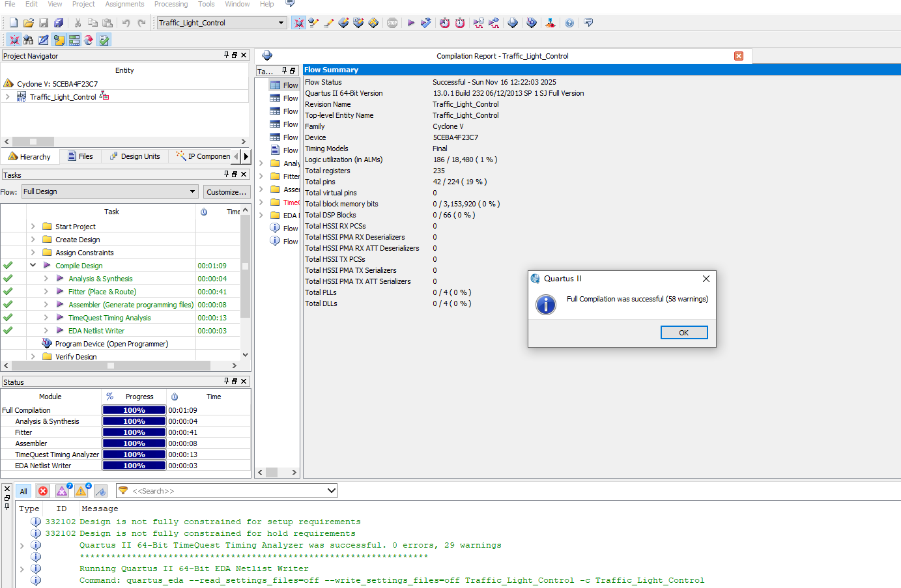
Task: Toggle the error messages filter
Action: point(43,491)
